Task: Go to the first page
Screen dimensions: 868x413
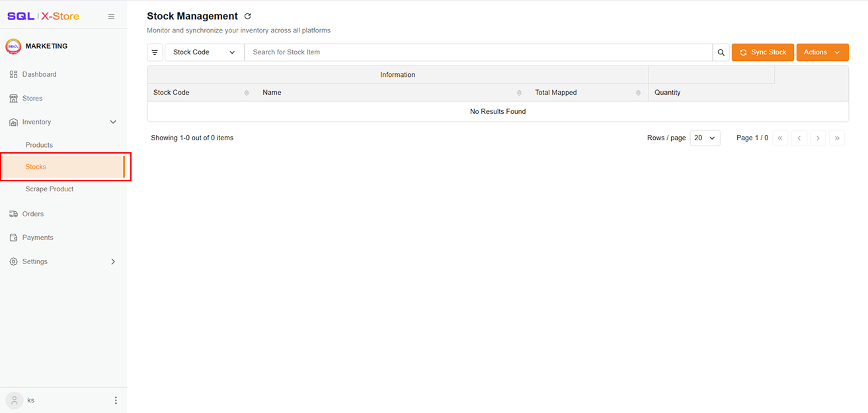Action: 780,138
